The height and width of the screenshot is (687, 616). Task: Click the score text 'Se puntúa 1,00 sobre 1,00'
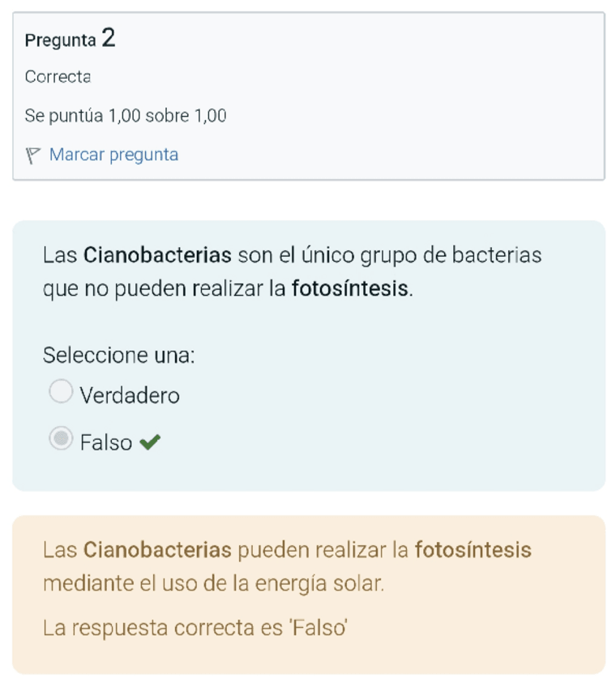click(126, 116)
